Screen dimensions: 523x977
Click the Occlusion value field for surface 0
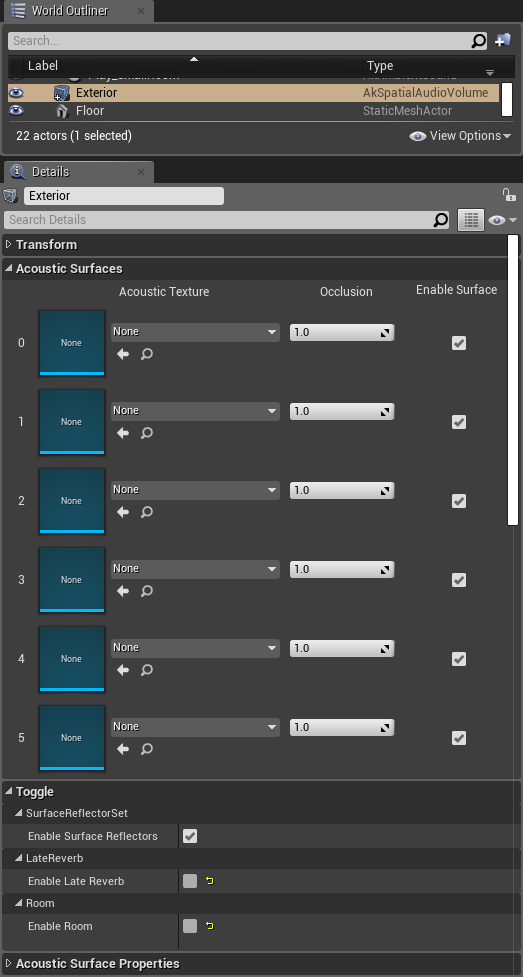point(342,333)
